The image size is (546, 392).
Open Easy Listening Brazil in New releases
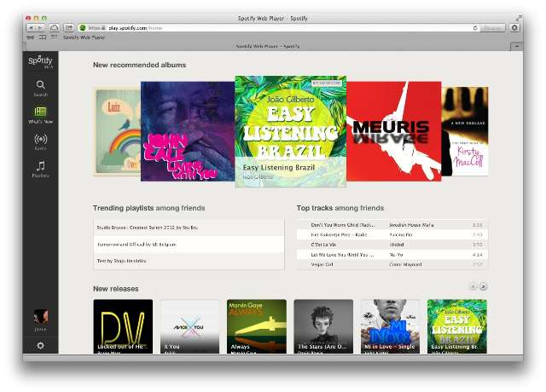coord(457,326)
